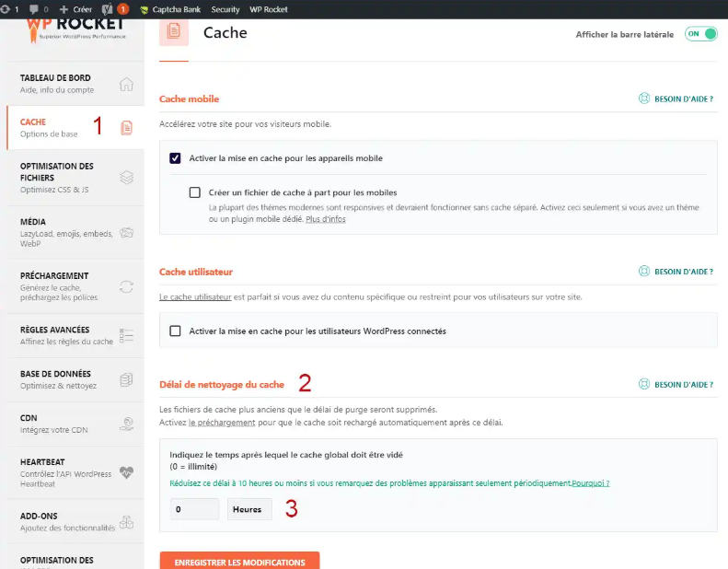Click lifebuoy icon beside Délai de nettoyage help
728x569 pixels.
644,384
